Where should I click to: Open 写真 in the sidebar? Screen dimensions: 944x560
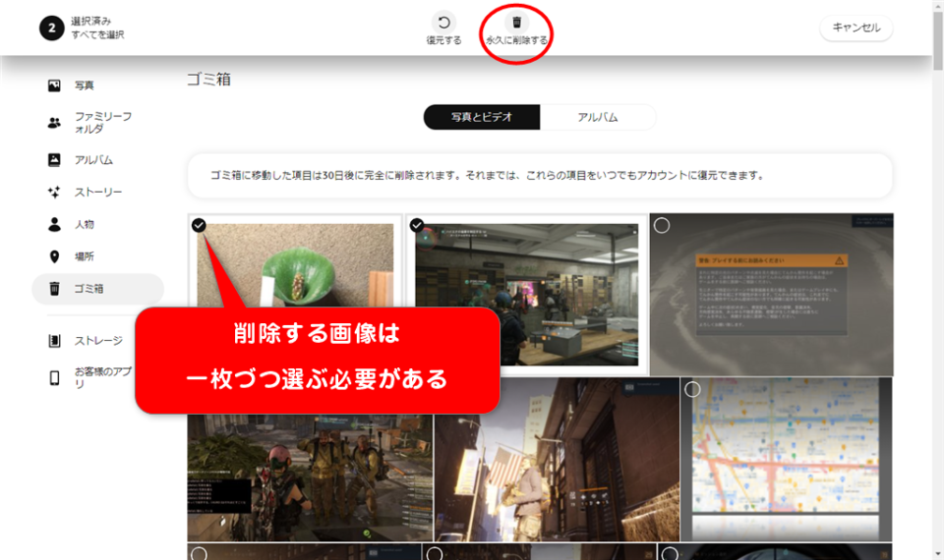pyautogui.click(x=84, y=85)
